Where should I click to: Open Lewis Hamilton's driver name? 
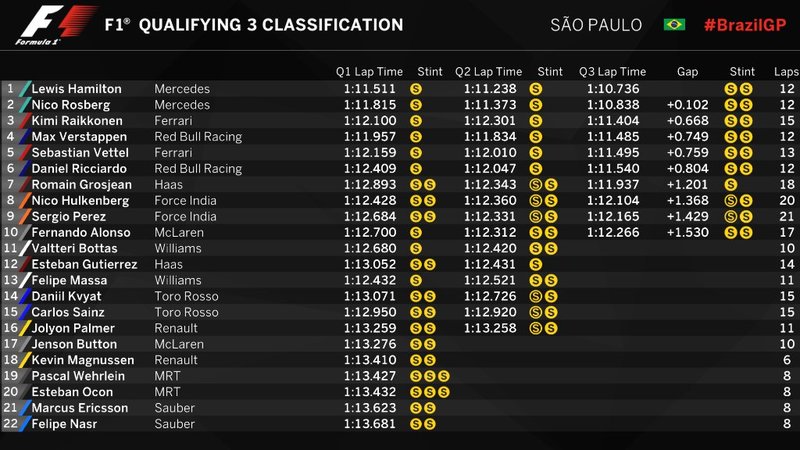coord(78,89)
